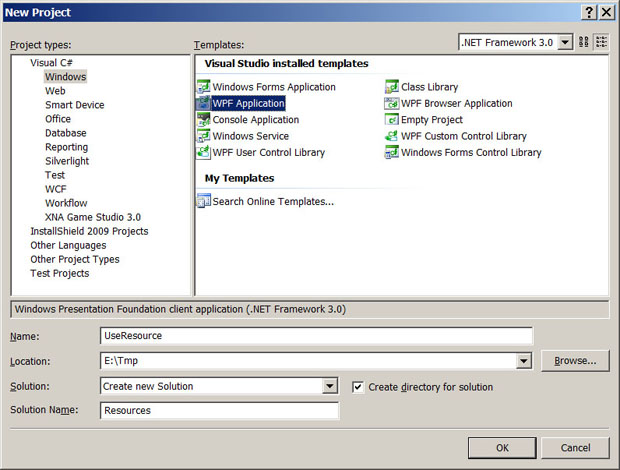
Task: Select the Class Library label
Action: tap(429, 87)
